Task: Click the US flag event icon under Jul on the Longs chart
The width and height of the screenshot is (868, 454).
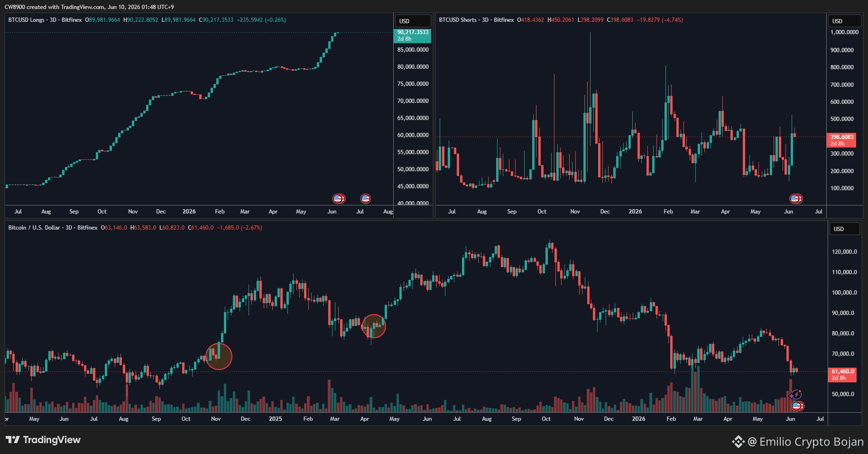Action: point(365,199)
